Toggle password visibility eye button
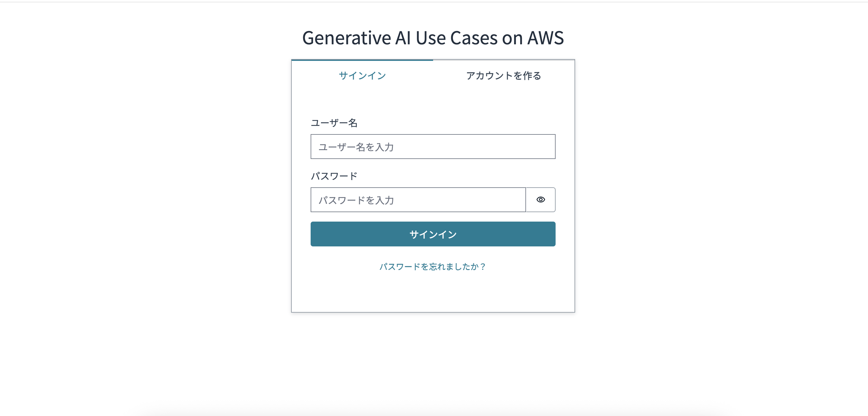868x416 pixels. coord(541,200)
